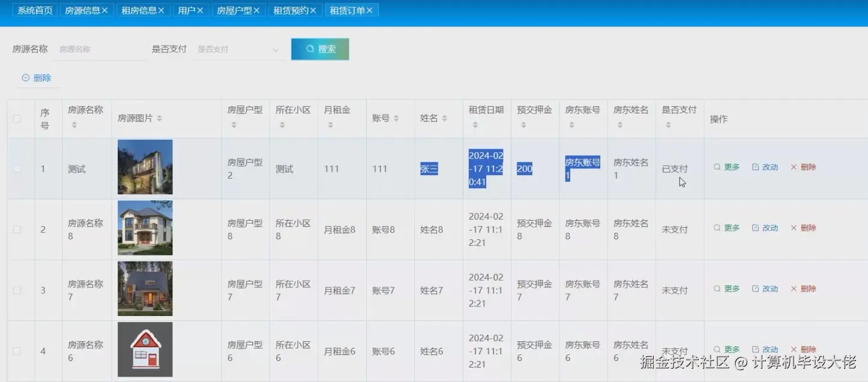Viewport: 868px width, 382px height.
Task: Toggle the select-all checkbox in table header
Action: point(17,118)
